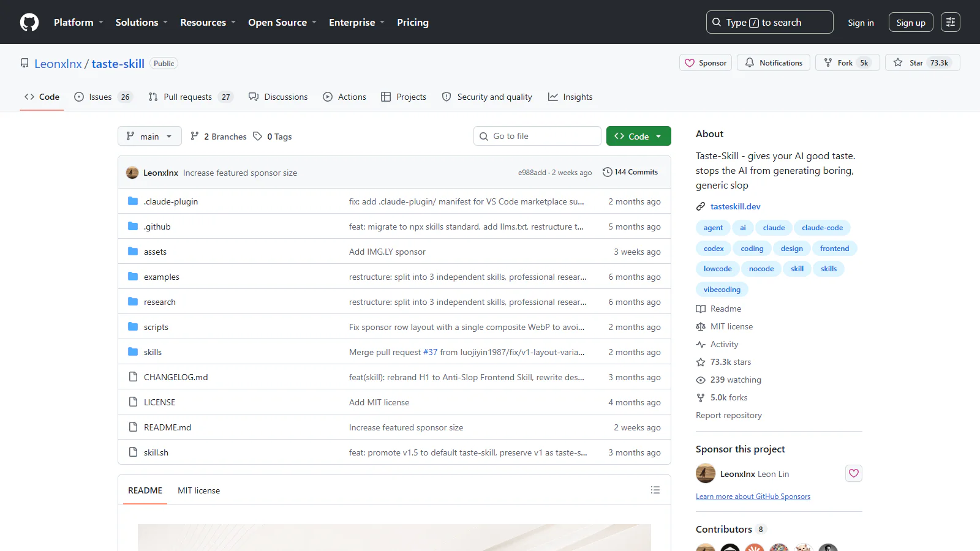Click the assets folder icon
The height and width of the screenshot is (551, 980).
[133, 251]
